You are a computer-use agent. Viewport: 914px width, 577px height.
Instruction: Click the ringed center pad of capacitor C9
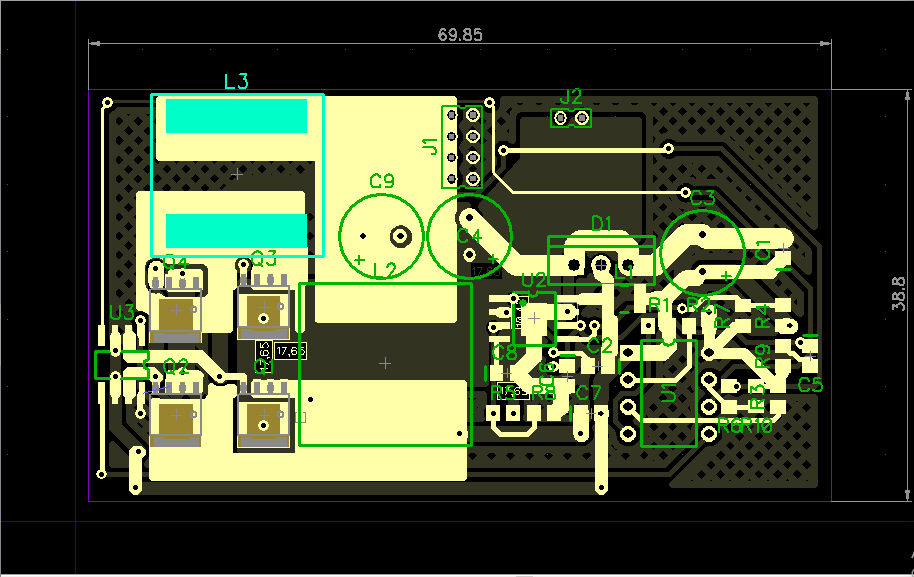pyautogui.click(x=400, y=236)
